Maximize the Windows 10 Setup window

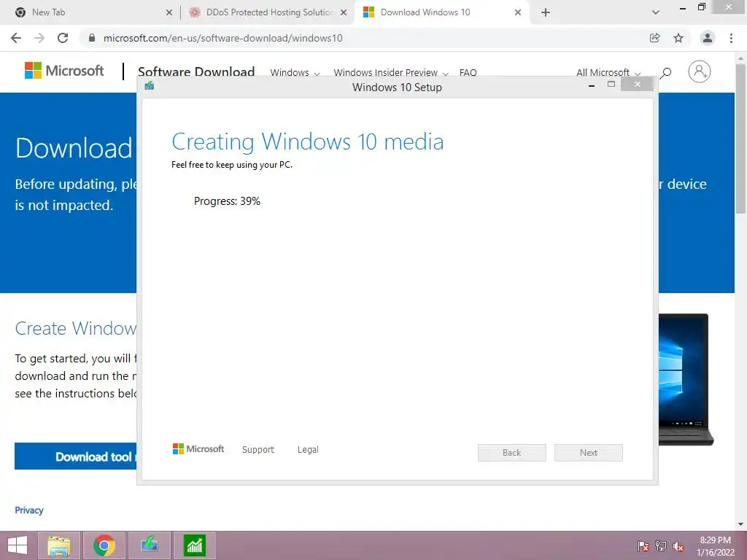point(611,85)
